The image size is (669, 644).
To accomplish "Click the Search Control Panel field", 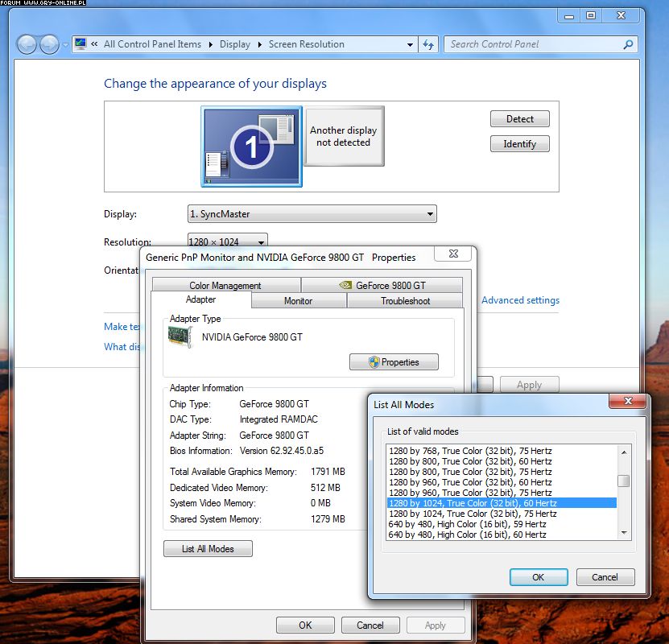I will click(540, 44).
